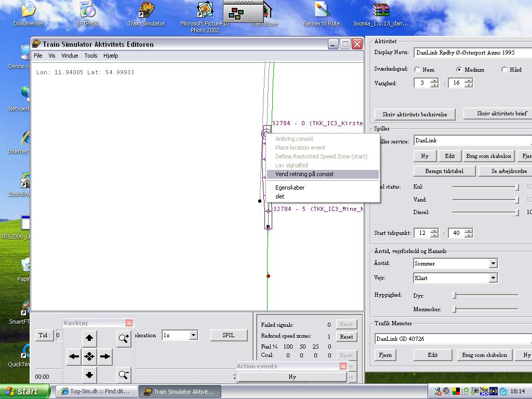
Task: Click the Display Navn text field
Action: [473, 52]
